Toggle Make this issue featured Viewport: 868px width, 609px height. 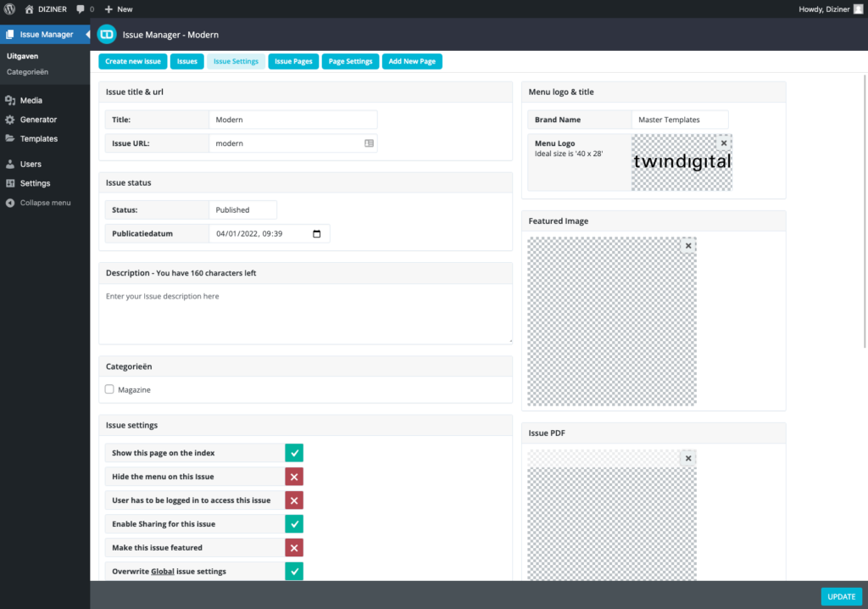294,548
